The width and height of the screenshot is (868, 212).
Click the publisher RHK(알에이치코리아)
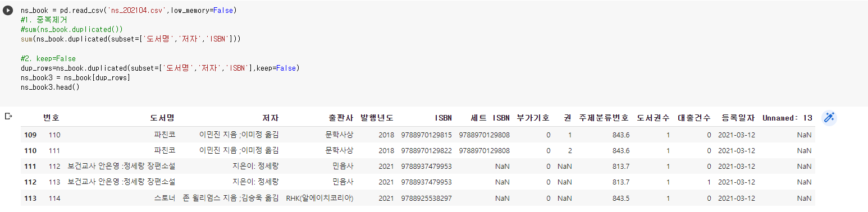click(x=320, y=198)
